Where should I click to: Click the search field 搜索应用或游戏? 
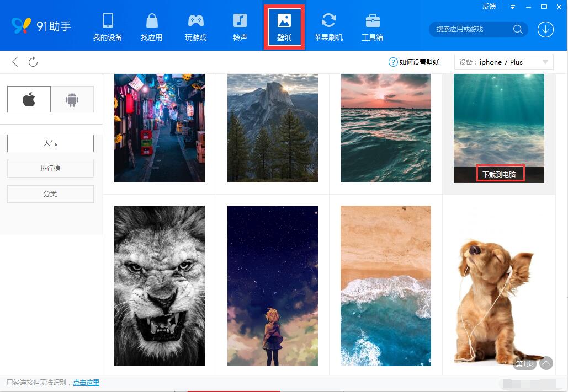(472, 29)
